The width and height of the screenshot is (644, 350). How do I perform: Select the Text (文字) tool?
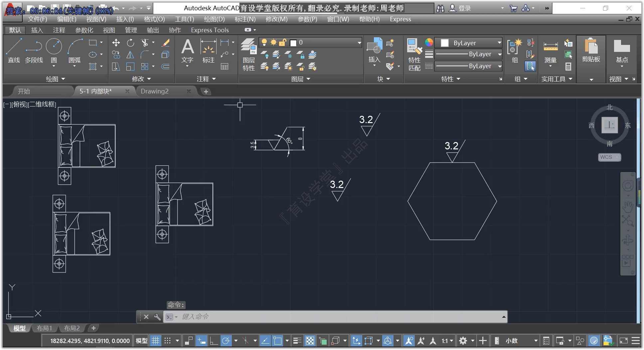point(187,51)
